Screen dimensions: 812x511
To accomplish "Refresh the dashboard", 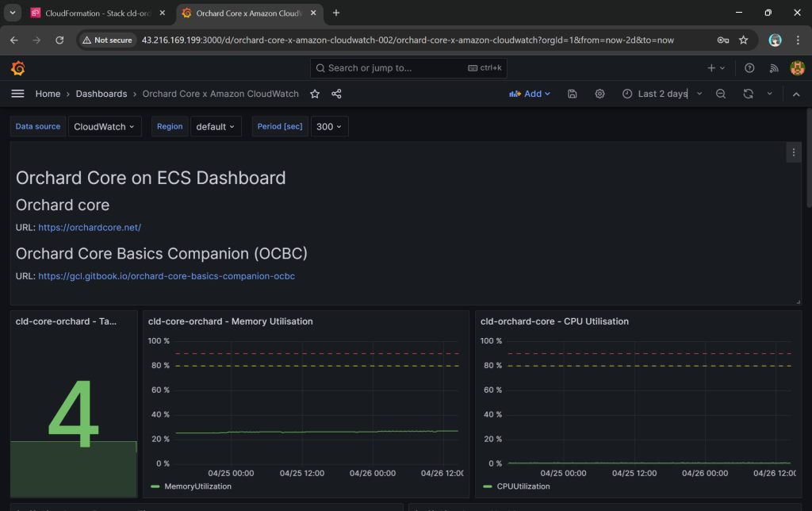I will [x=748, y=94].
